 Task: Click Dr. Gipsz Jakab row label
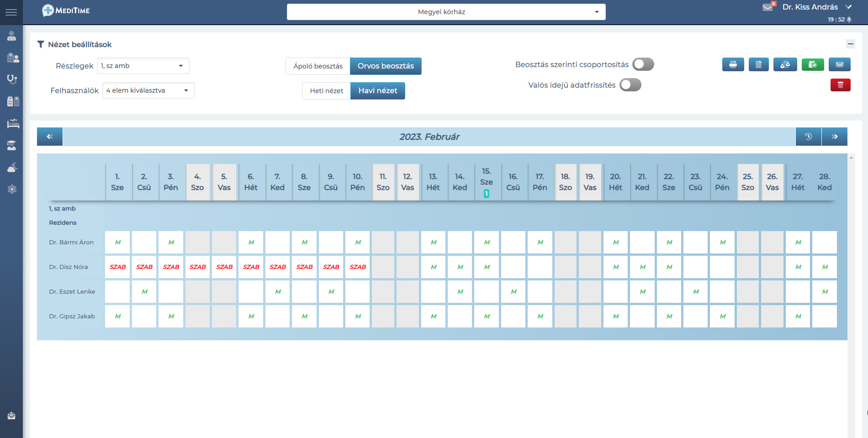72,317
